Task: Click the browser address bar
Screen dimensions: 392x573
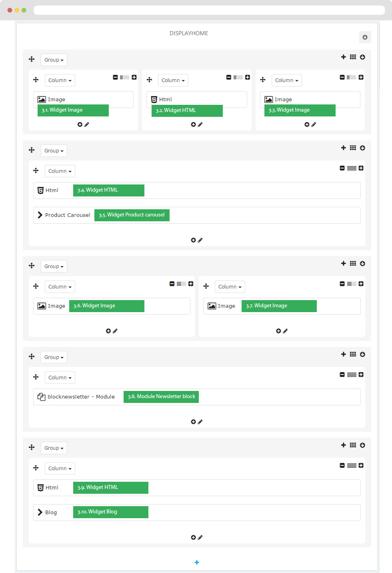Action: point(209,10)
